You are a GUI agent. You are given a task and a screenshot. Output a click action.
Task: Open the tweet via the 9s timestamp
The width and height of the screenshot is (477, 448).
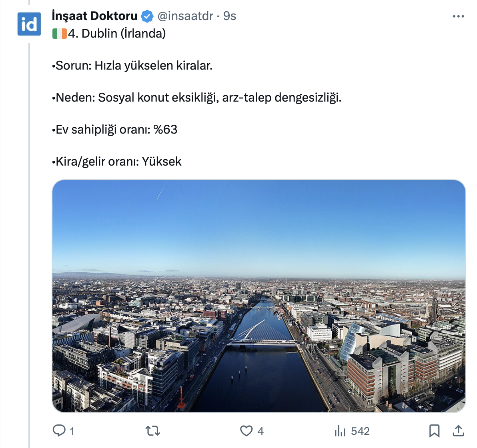[230, 16]
